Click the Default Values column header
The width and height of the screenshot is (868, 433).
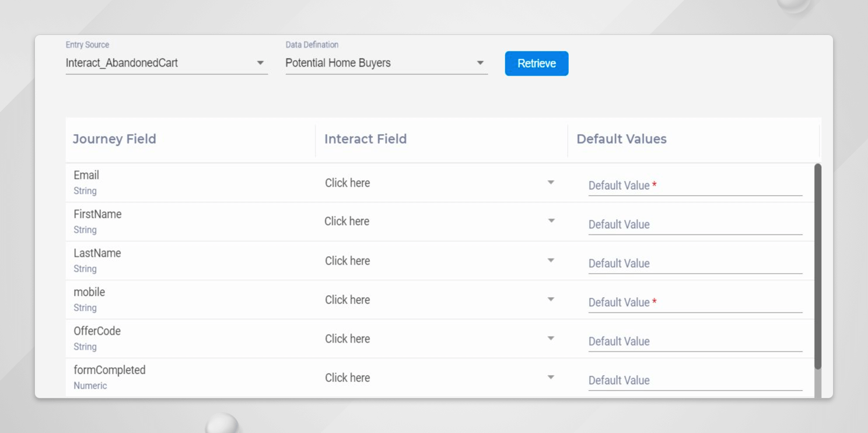(x=621, y=139)
